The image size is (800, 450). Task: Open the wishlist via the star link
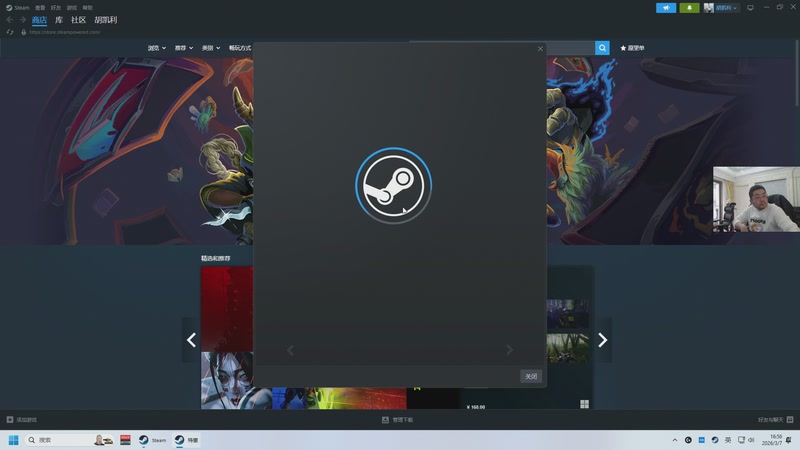[x=632, y=48]
